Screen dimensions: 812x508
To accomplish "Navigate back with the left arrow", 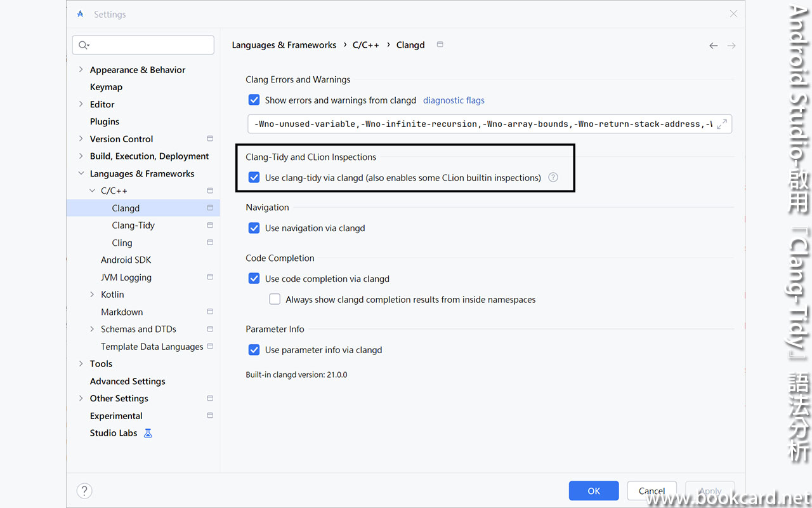I will (x=714, y=46).
